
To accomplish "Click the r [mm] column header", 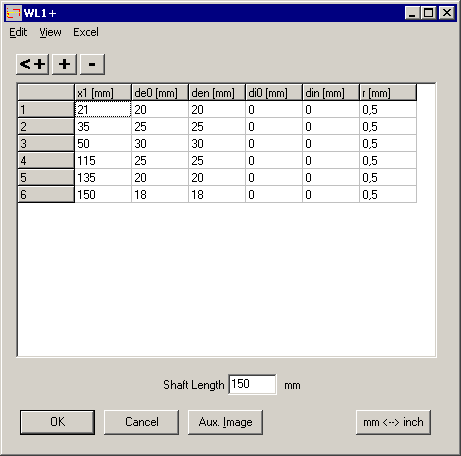I will coord(388,92).
